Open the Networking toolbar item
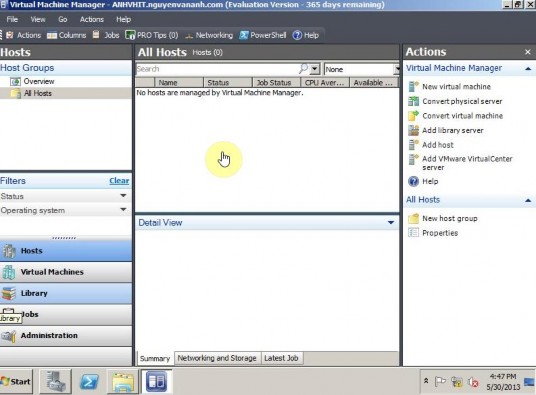 tap(209, 35)
